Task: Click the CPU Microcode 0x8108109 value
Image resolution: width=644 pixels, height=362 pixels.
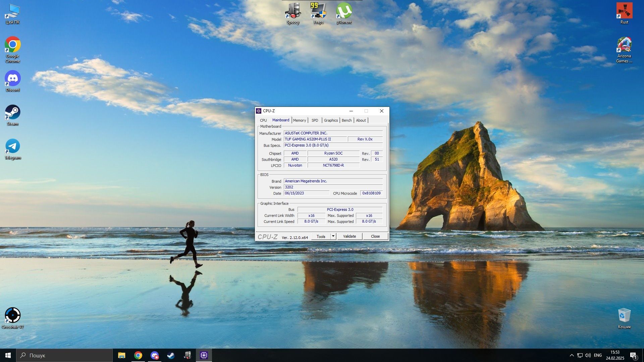Action: tap(371, 193)
